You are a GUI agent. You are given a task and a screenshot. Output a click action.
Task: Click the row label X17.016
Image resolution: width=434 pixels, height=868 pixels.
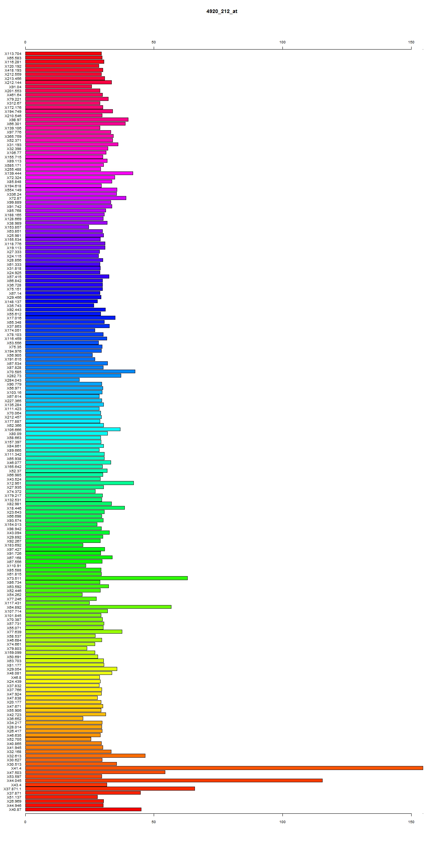(x=14, y=318)
